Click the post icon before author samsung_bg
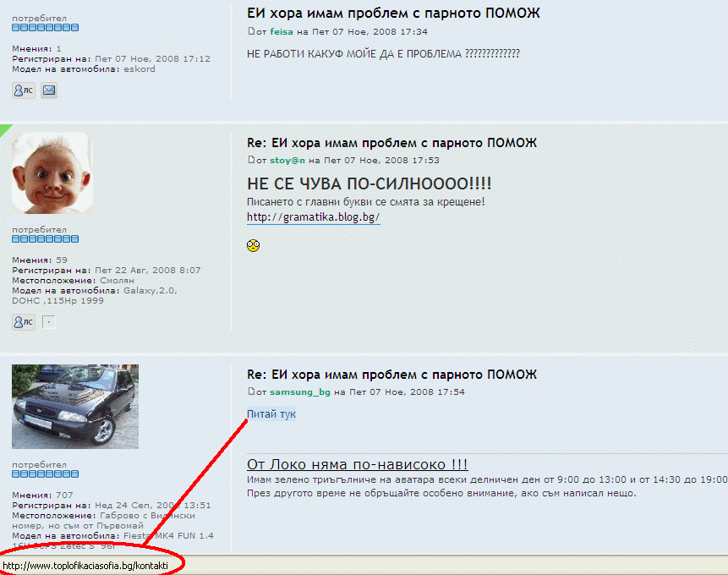The height and width of the screenshot is (575, 728). point(251,392)
